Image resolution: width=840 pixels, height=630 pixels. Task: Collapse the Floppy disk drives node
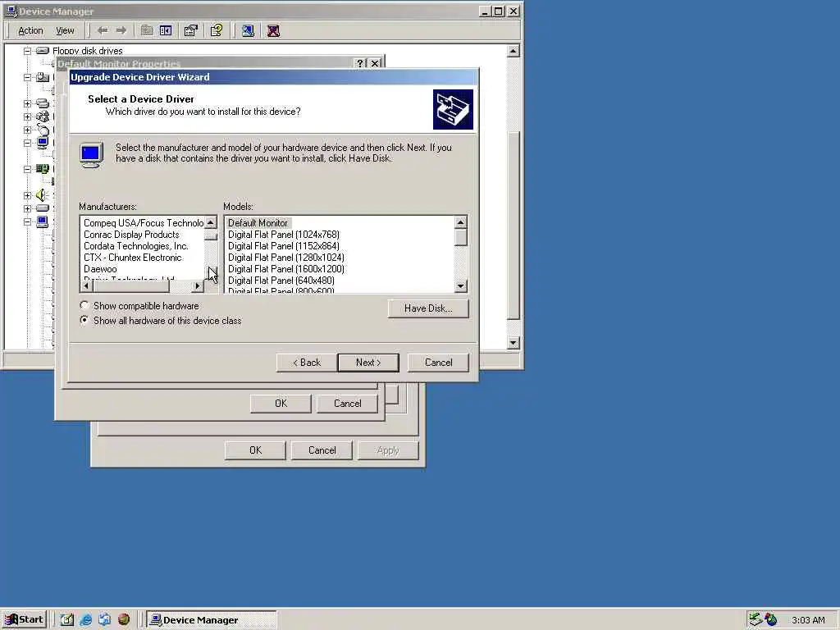pyautogui.click(x=27, y=51)
